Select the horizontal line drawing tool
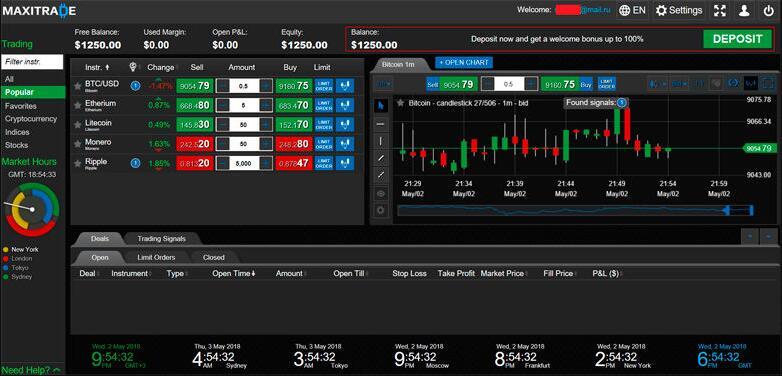The height and width of the screenshot is (376, 782). click(x=381, y=123)
